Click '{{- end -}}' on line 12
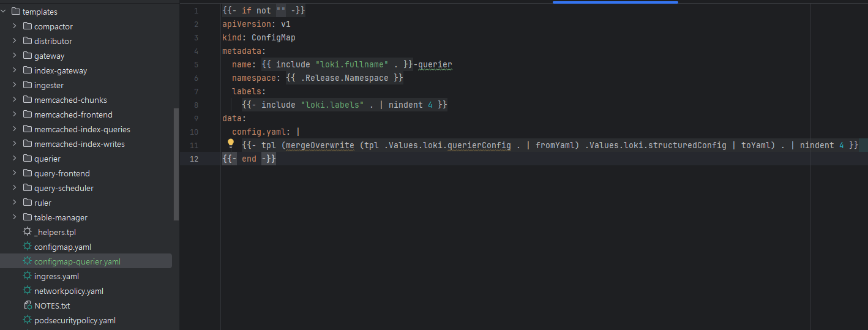This screenshot has width=868, height=330. point(249,159)
